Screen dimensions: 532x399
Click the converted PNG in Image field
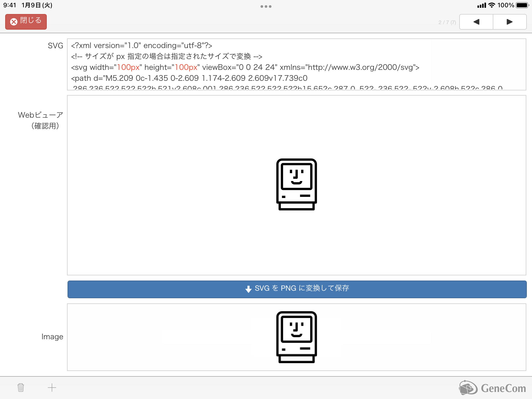click(x=297, y=337)
